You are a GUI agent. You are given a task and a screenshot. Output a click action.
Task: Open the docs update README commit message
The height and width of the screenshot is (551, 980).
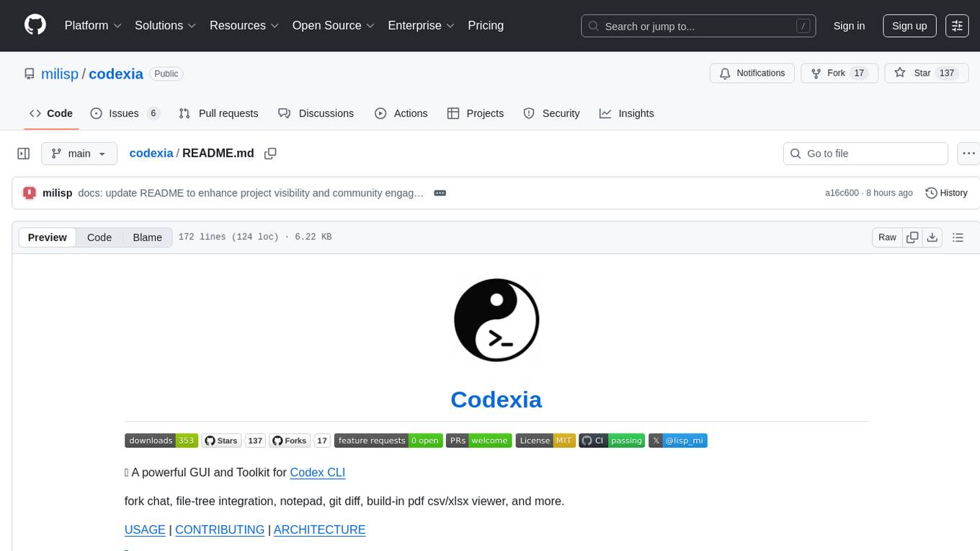click(251, 193)
